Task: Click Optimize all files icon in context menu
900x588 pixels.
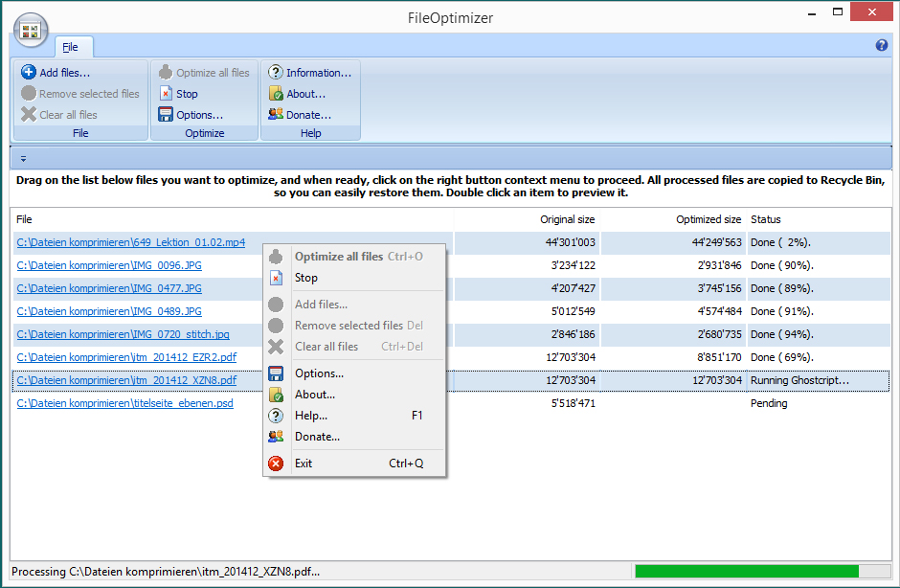Action: coord(276,257)
